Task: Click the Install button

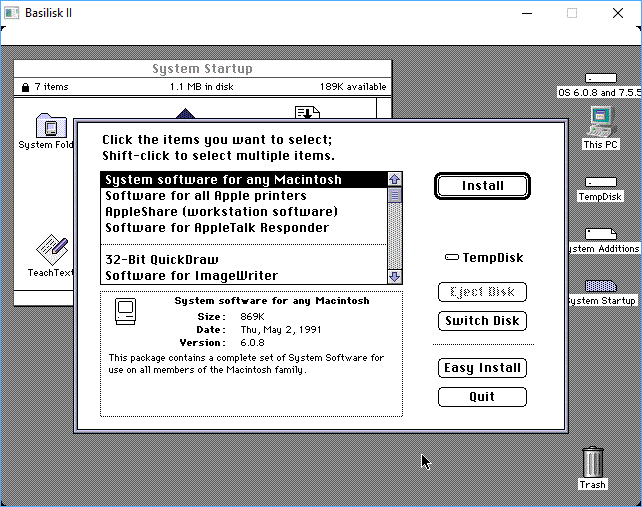Action: [482, 186]
